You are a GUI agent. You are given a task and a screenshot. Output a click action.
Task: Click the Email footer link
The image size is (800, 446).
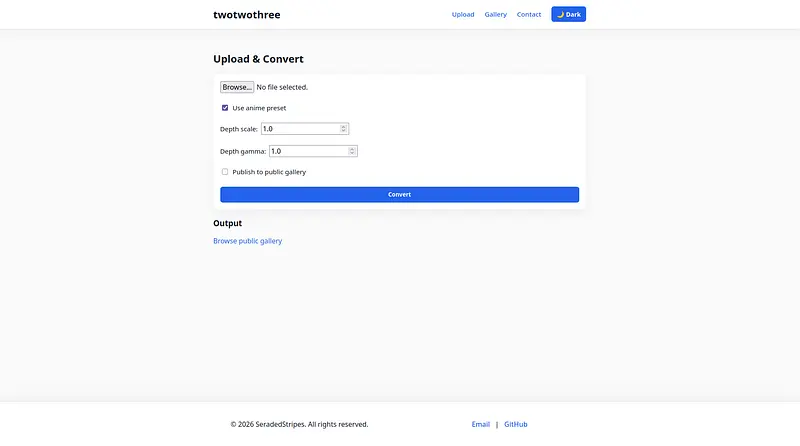[481, 424]
